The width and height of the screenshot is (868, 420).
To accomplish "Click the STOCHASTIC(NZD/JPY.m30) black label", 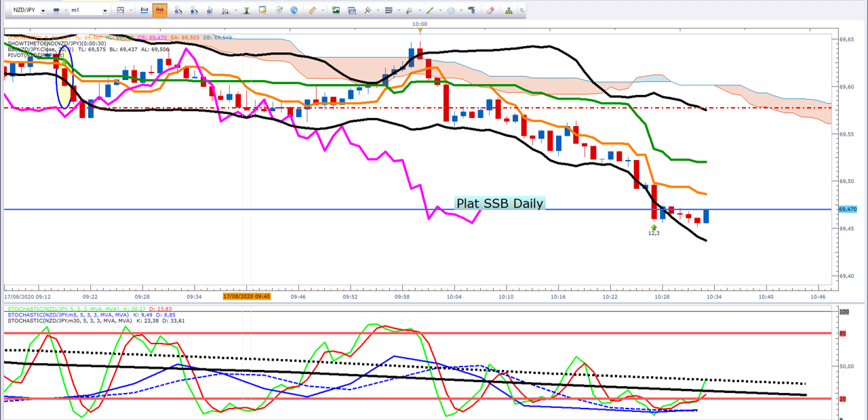I will (96, 321).
